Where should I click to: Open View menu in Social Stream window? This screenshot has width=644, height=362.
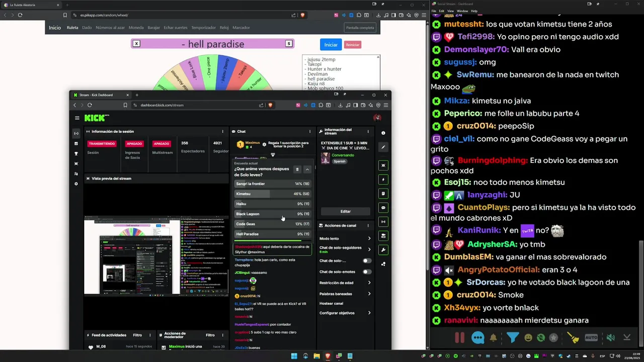pos(450,11)
